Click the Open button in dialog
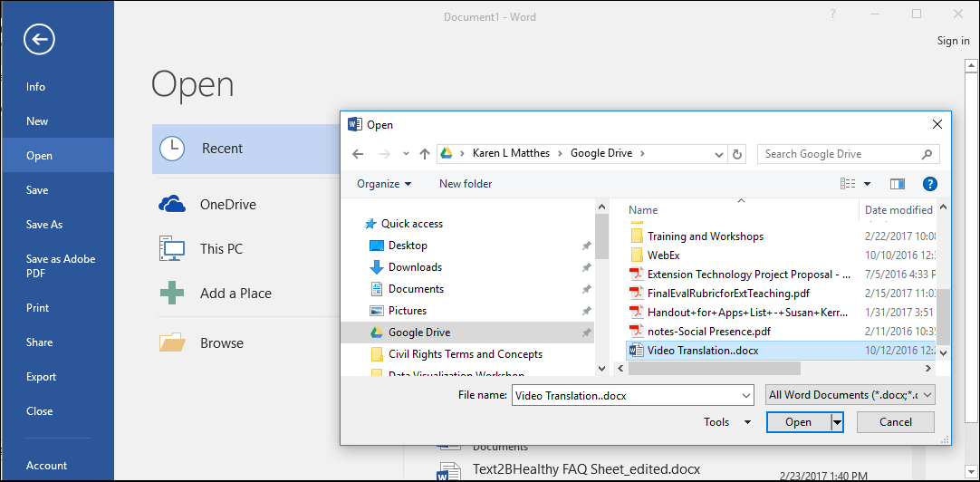 click(x=798, y=422)
